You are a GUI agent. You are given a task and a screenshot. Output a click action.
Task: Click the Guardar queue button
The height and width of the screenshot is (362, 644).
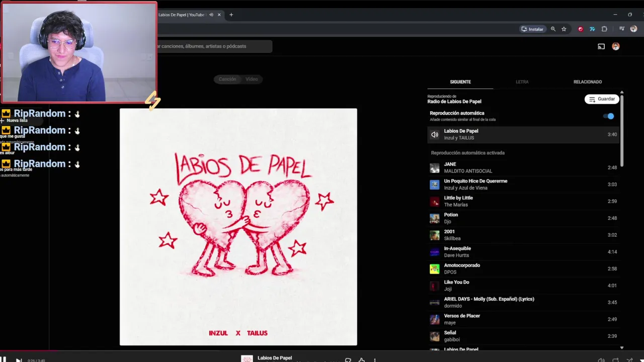pyautogui.click(x=602, y=99)
